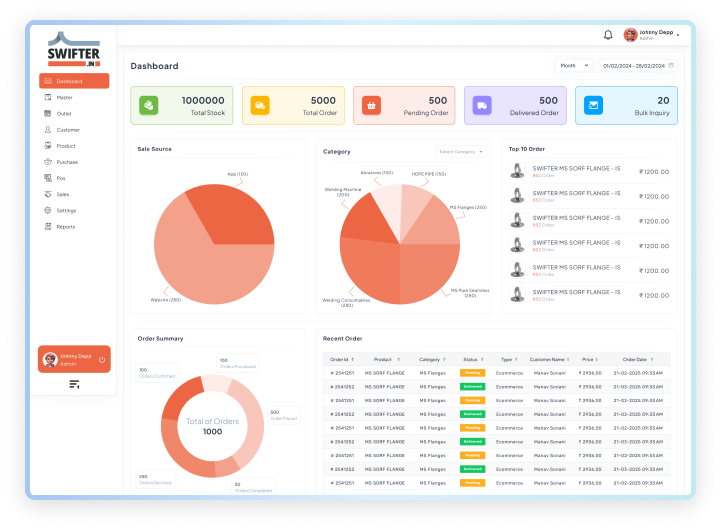Viewport: 721px width, 530px height.
Task: Open calendar icon in date range field
Action: (671, 66)
